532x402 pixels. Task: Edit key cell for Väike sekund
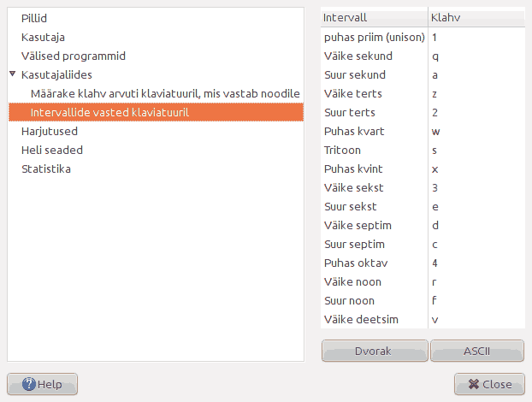476,56
